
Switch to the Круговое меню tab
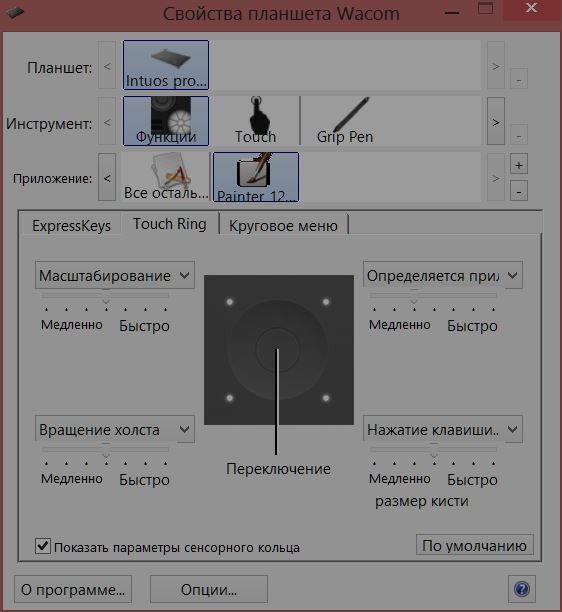(283, 226)
